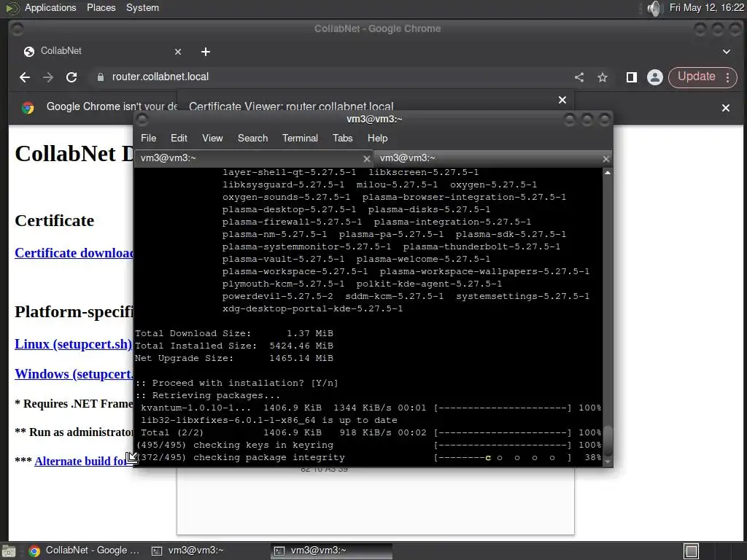The height and width of the screenshot is (560, 747).
Task: Open terminal Search menu
Action: tap(252, 138)
